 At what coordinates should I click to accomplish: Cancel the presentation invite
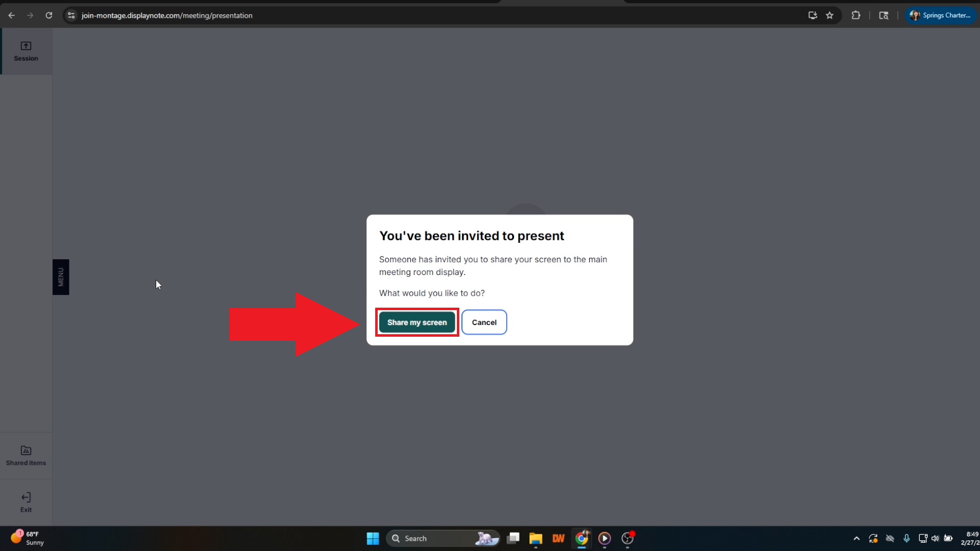click(x=484, y=322)
